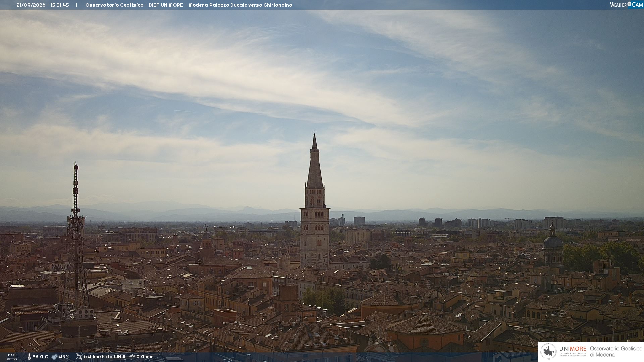
Task: Click the 6.4 km/h da WNW wind reading
Action: click(104, 357)
